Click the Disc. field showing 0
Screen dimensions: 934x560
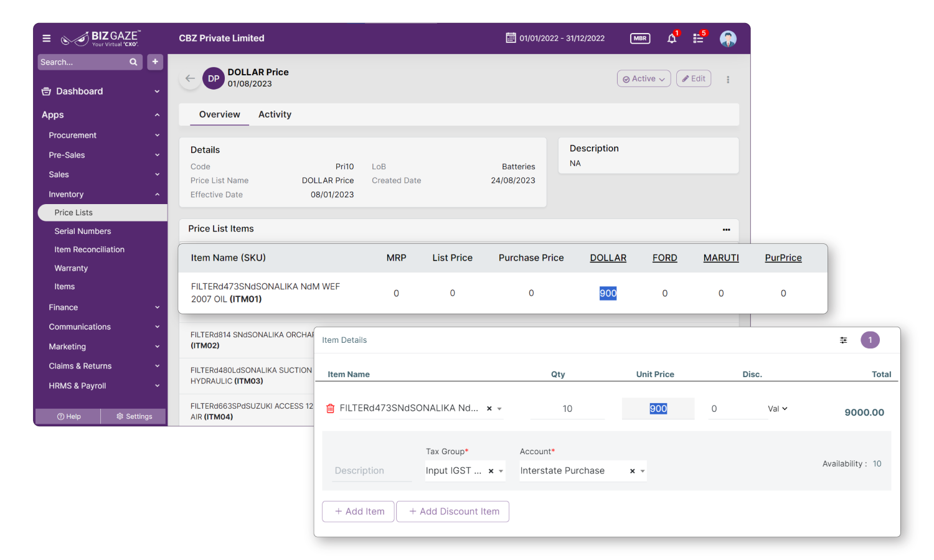click(738, 409)
